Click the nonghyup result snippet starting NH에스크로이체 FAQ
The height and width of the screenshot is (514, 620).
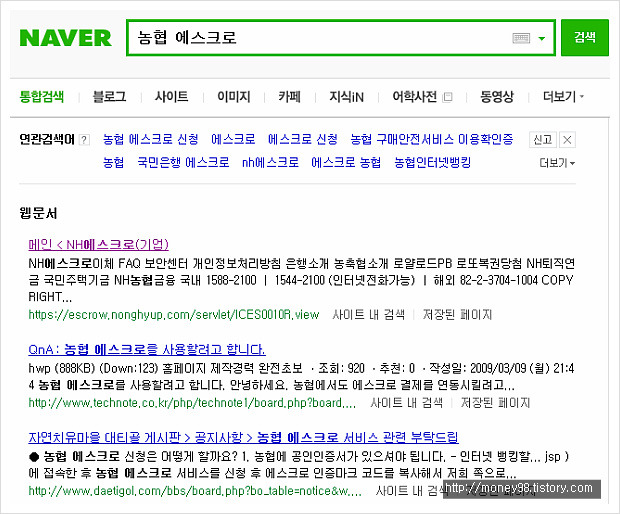(x=301, y=280)
